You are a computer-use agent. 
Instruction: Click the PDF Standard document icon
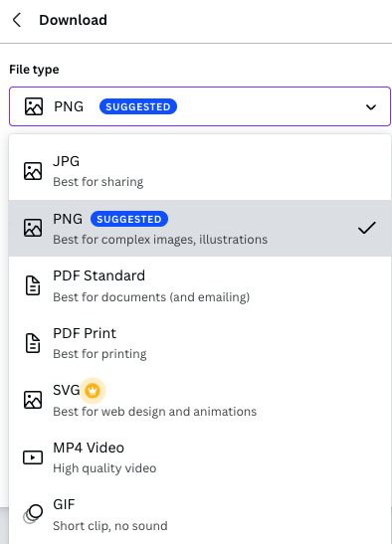click(33, 285)
